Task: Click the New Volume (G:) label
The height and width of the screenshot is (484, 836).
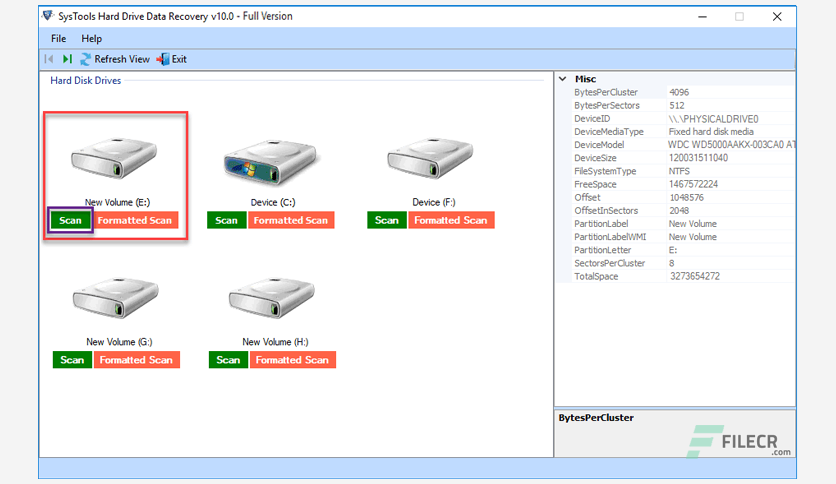Action: tap(119, 342)
